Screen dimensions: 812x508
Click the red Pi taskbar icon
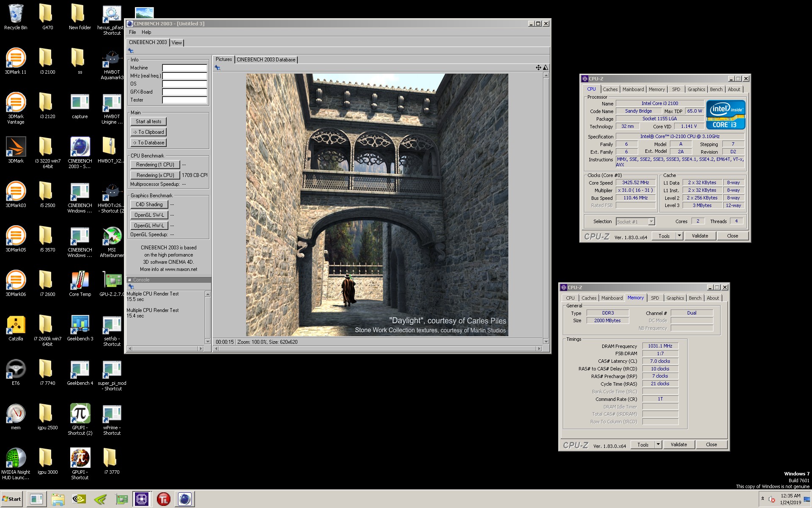click(x=163, y=499)
